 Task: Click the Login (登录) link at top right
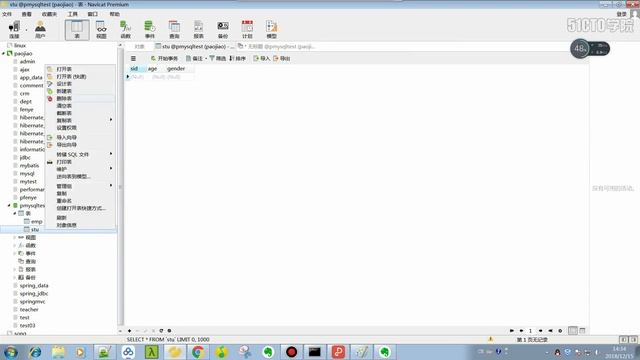click(x=621, y=14)
